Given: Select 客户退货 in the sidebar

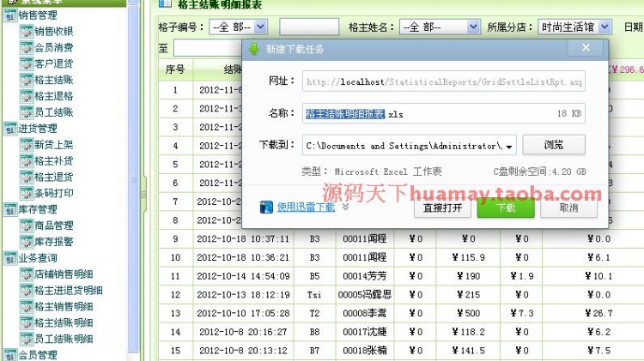Looking at the screenshot, I should pyautogui.click(x=53, y=63).
